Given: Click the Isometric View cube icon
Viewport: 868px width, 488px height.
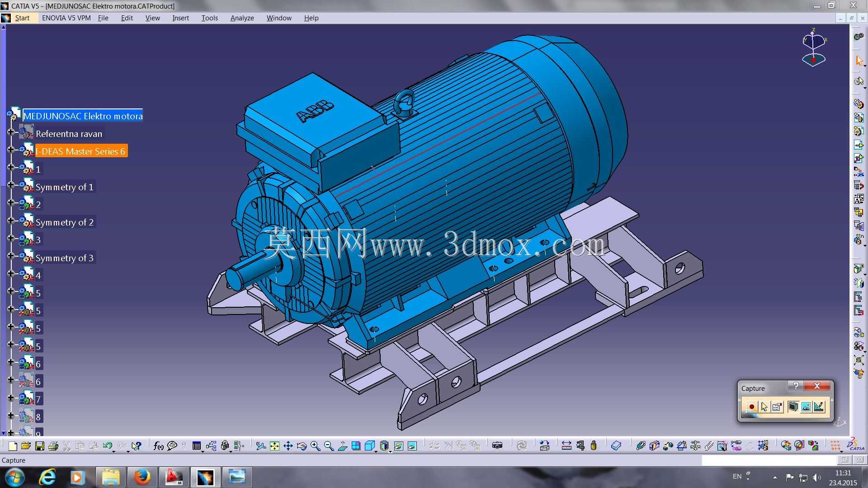Looking at the screenshot, I should pyautogui.click(x=369, y=446).
